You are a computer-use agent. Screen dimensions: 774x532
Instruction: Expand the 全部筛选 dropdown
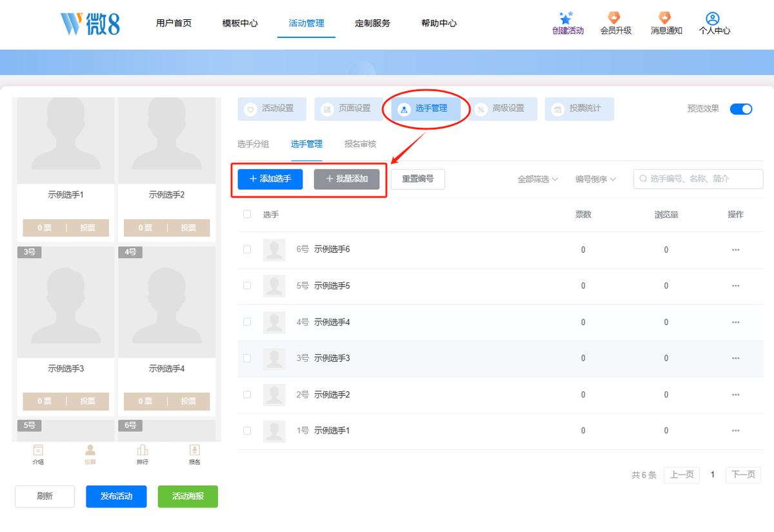click(x=537, y=179)
